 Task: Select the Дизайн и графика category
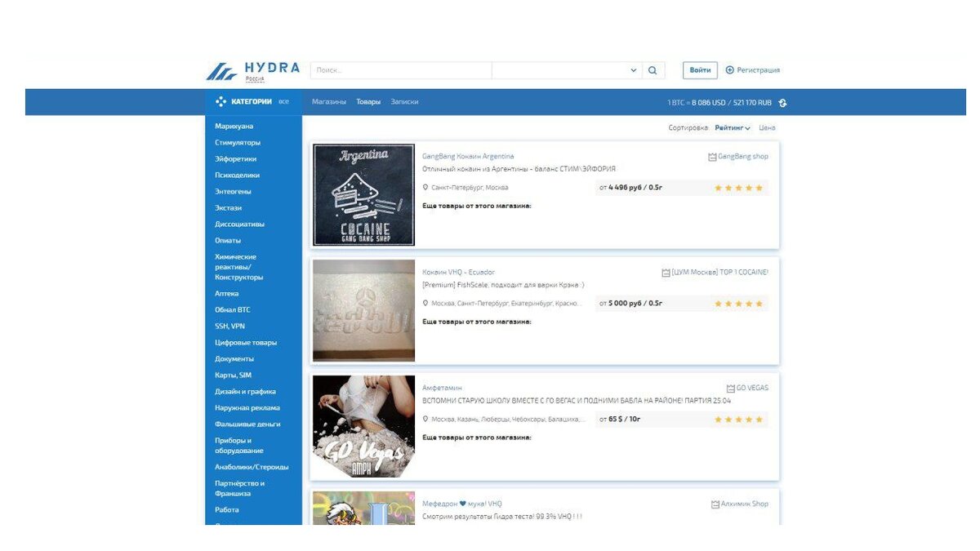coord(246,392)
